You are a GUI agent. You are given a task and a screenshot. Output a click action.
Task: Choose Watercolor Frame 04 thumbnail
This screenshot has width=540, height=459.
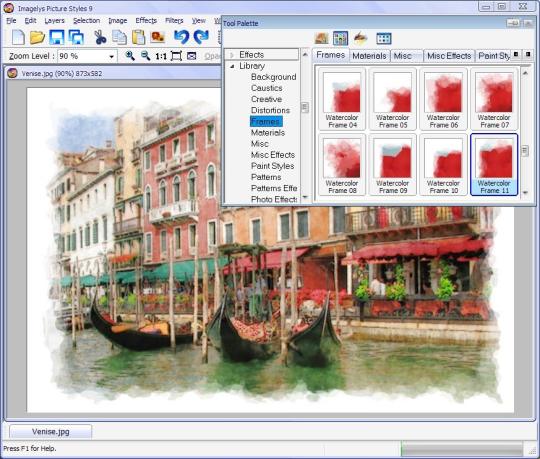(x=342, y=99)
